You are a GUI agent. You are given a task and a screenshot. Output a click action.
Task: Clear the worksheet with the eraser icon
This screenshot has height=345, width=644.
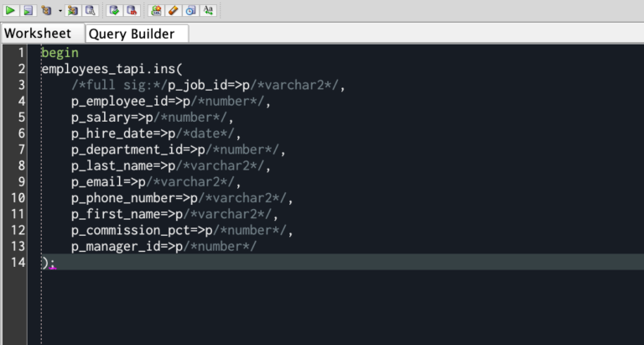click(x=172, y=10)
